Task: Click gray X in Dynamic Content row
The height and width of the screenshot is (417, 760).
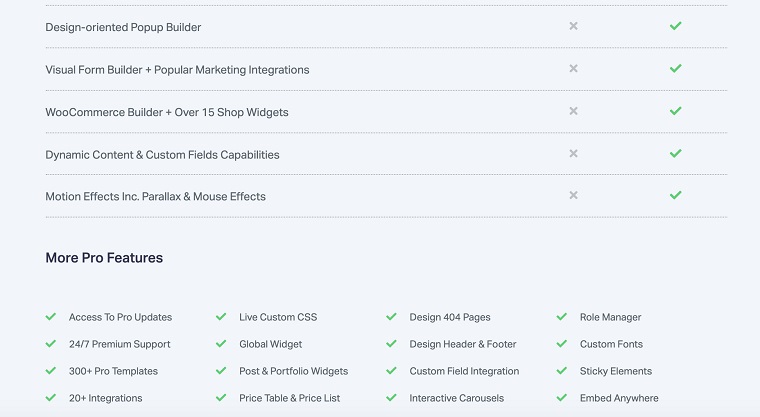Action: (x=573, y=154)
